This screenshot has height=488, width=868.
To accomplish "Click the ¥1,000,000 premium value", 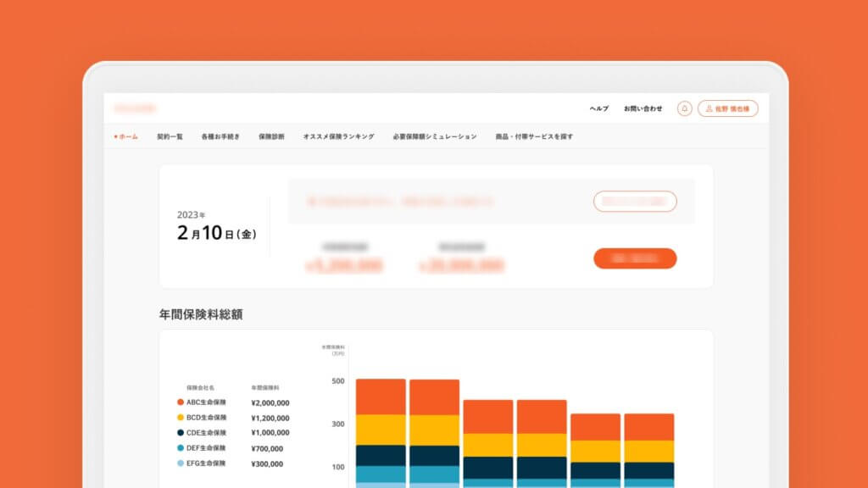I will click(270, 433).
